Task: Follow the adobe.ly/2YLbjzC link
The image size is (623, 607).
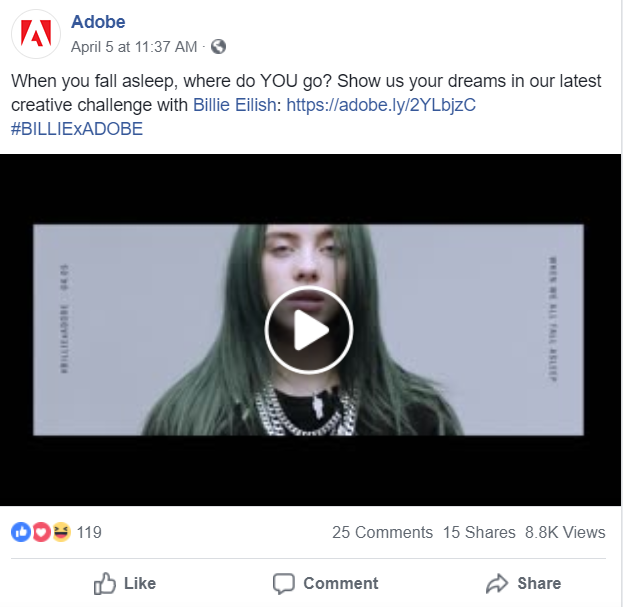Action: click(x=381, y=105)
